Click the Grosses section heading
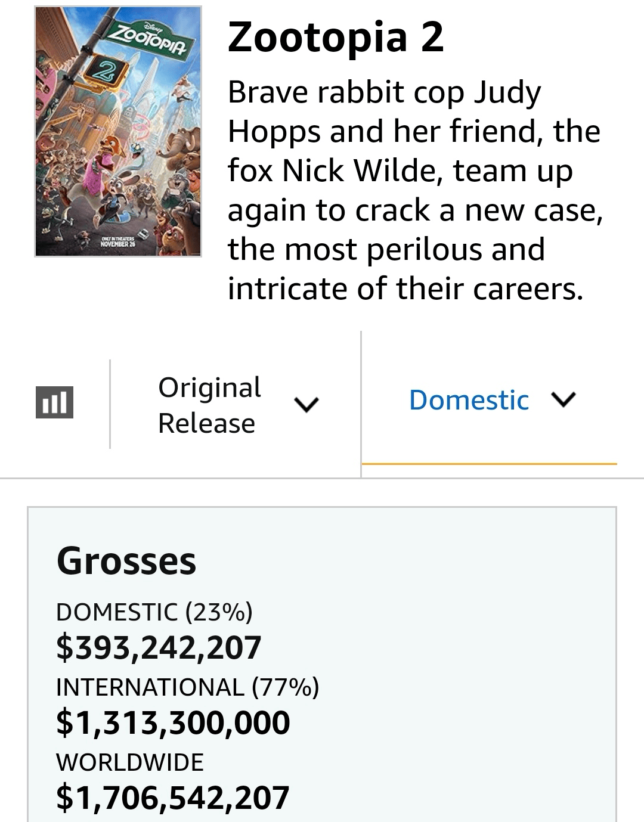 126,561
